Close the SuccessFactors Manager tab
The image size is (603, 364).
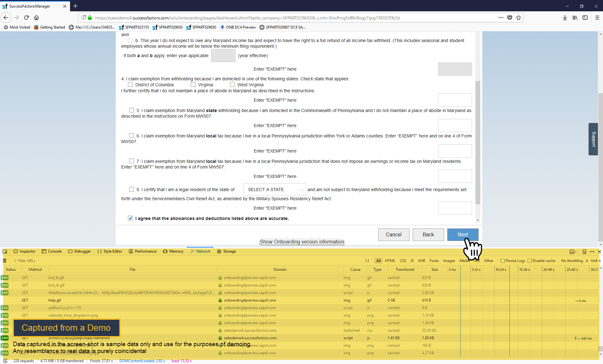65,6
